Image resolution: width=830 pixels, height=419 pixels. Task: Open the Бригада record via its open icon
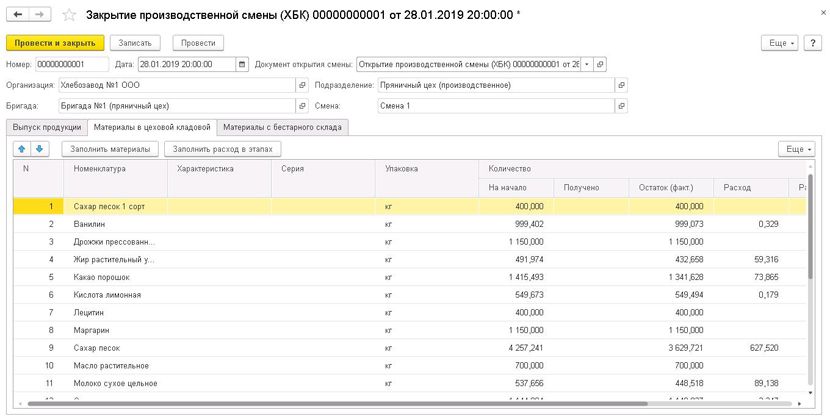click(302, 106)
